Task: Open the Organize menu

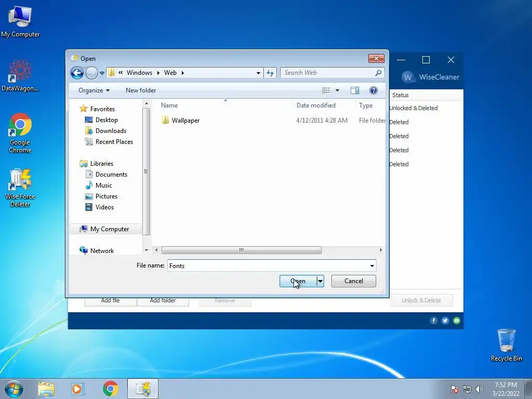Action: [94, 90]
